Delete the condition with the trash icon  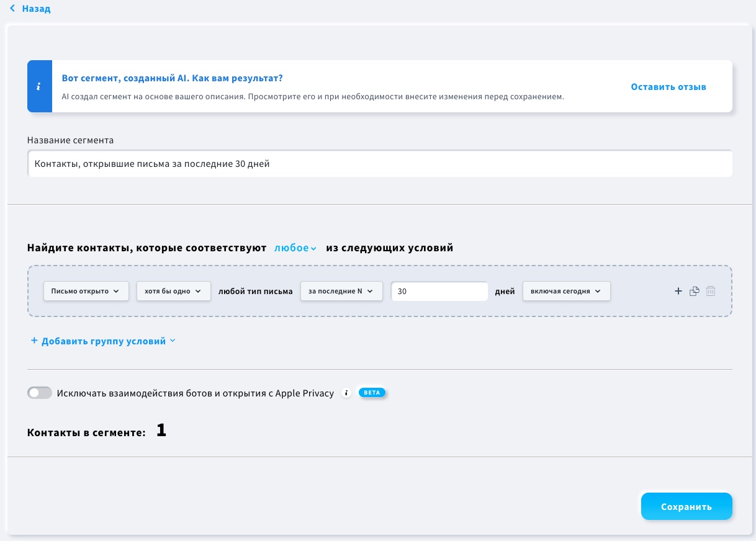(711, 291)
